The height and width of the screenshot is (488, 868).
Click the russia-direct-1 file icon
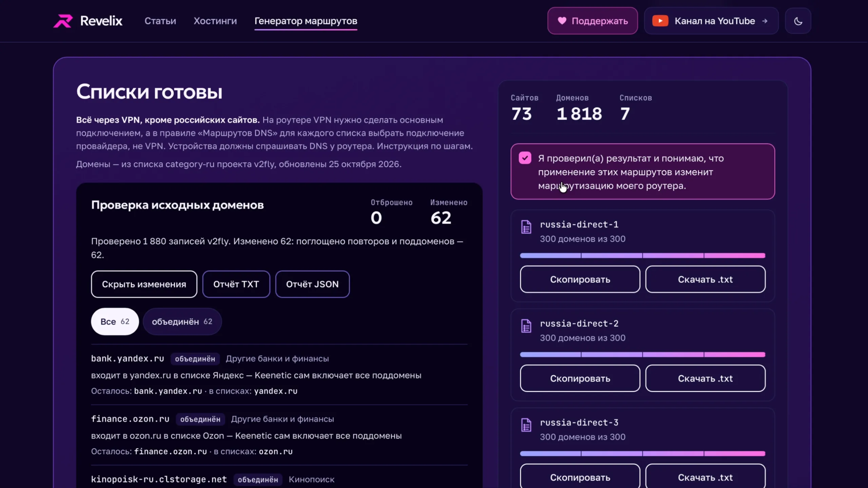pyautogui.click(x=526, y=227)
